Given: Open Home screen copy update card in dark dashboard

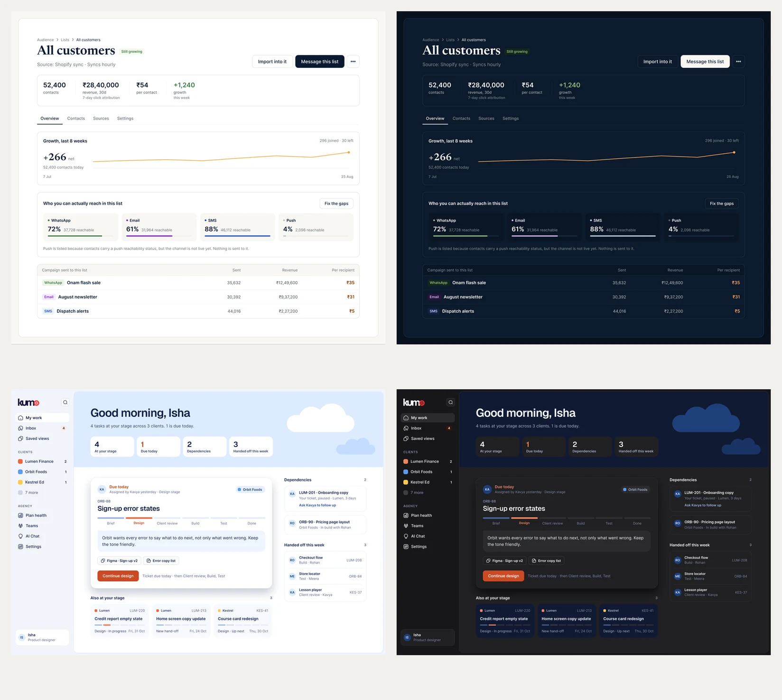Looking at the screenshot, I should [x=567, y=621].
